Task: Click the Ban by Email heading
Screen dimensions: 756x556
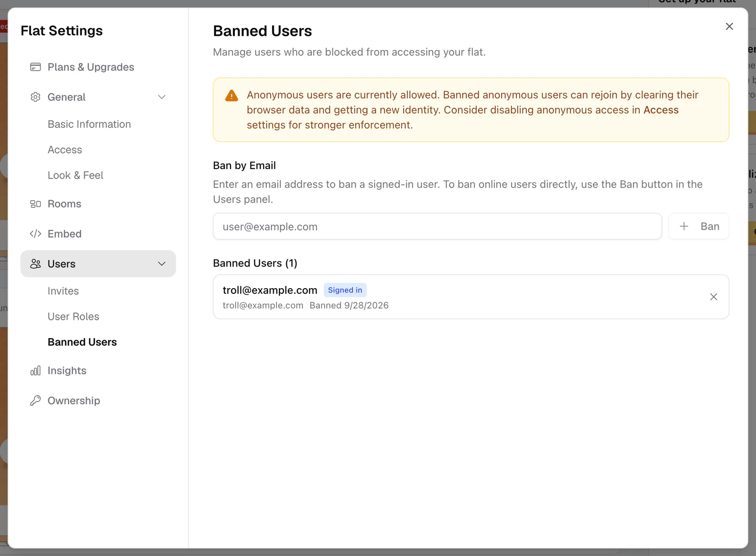Action: coord(244,165)
